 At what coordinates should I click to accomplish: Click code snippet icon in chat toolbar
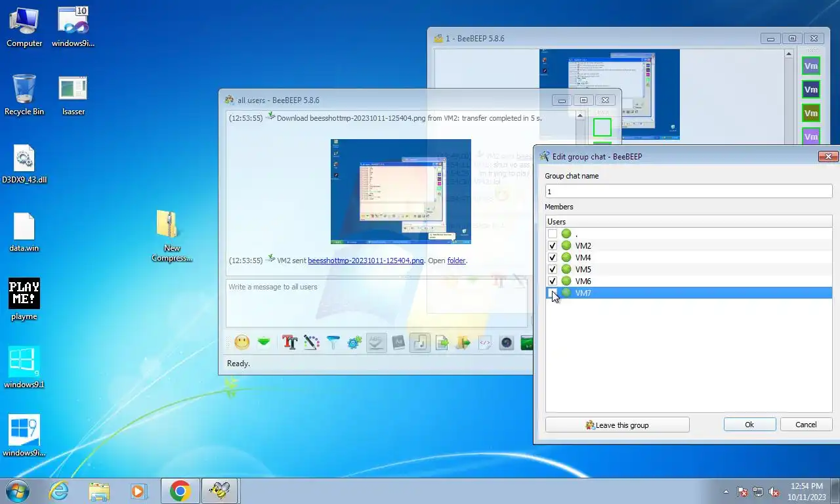[485, 342]
